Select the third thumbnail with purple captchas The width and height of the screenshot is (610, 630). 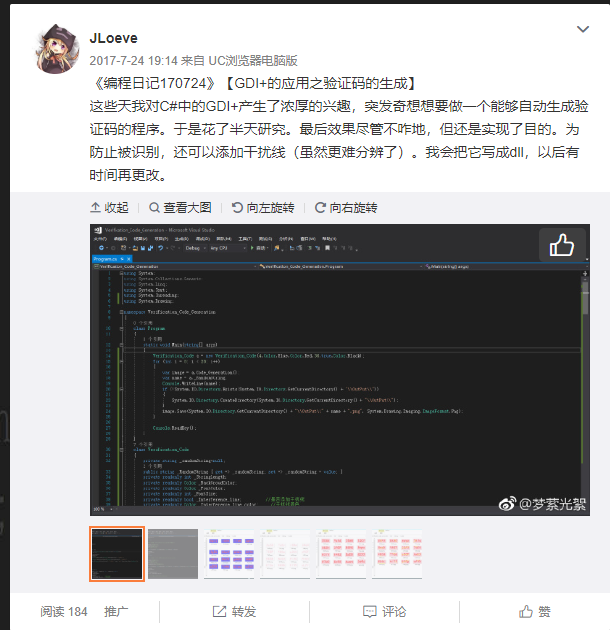229,554
